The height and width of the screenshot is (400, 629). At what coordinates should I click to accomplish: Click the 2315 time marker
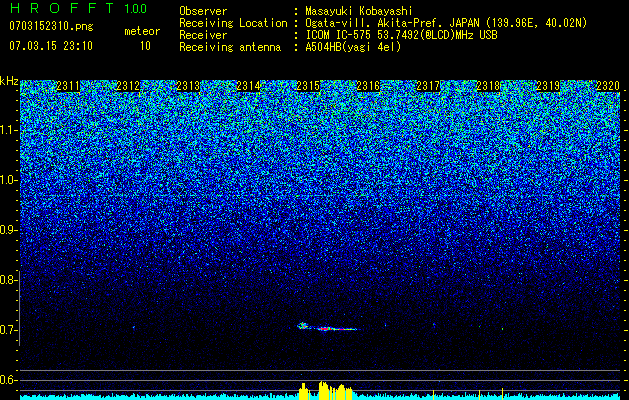[308, 86]
